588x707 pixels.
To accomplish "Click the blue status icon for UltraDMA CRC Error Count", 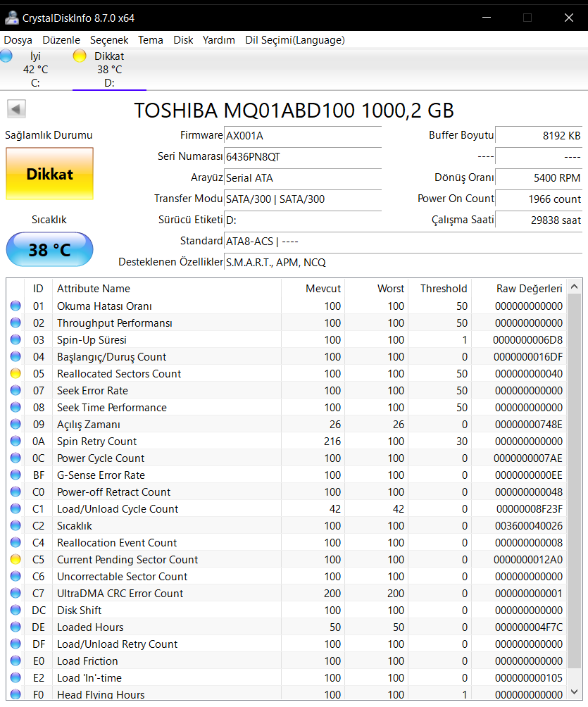I will [15, 594].
